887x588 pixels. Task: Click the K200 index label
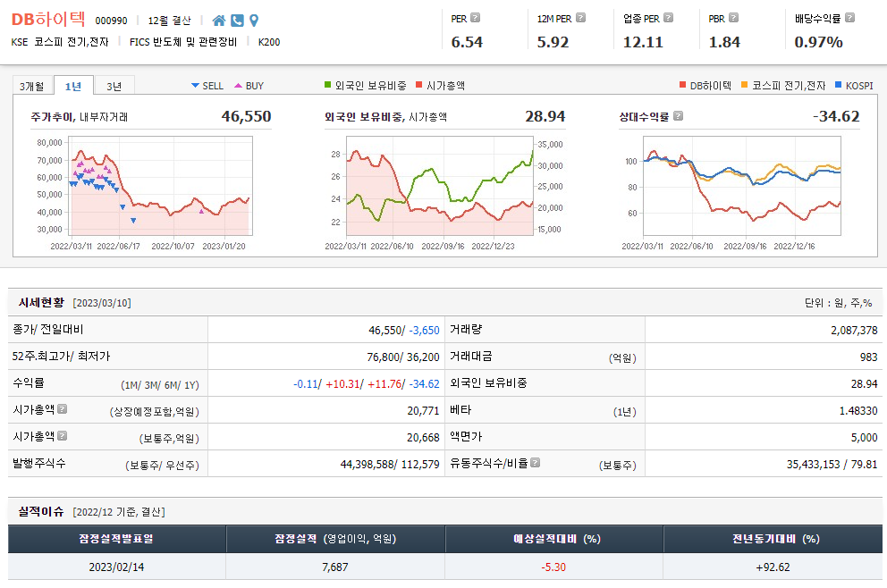point(269,42)
